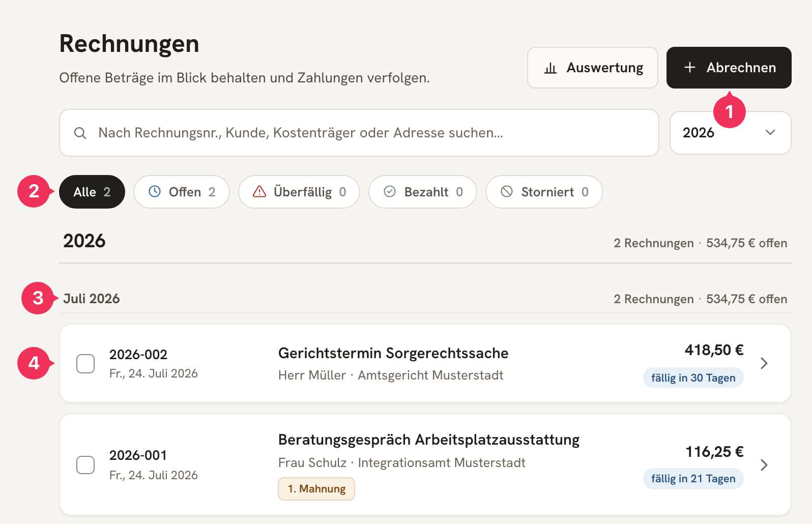
Task: Click the date under invoice 2026-002
Action: (154, 373)
